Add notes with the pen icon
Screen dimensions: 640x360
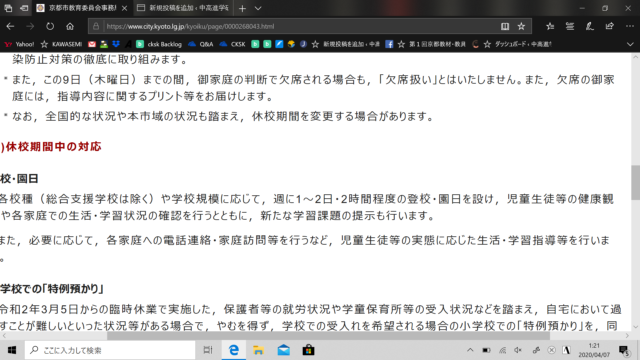589,26
